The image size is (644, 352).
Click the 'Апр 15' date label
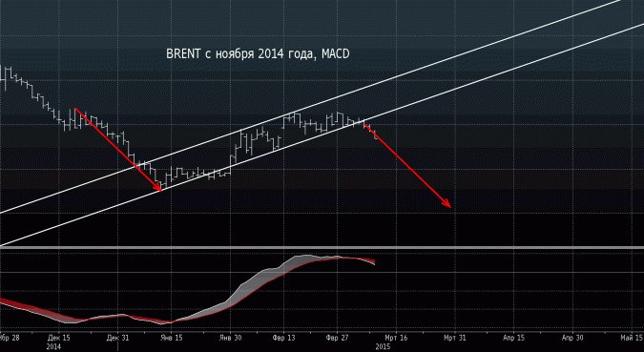tap(514, 338)
